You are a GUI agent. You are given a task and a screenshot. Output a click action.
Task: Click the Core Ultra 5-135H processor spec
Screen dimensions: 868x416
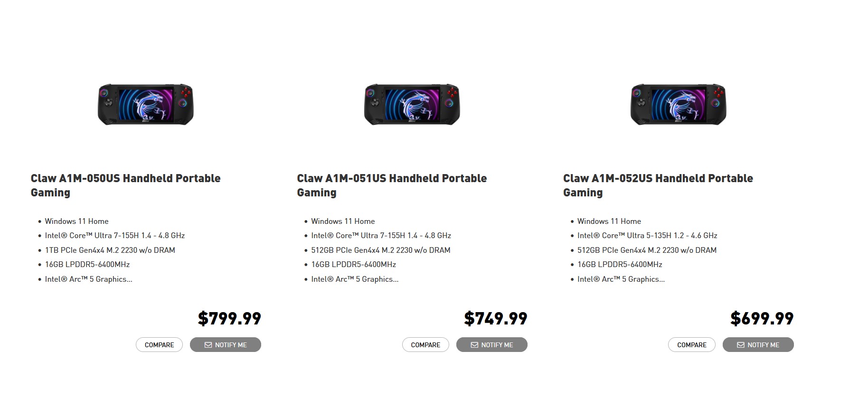tap(647, 235)
